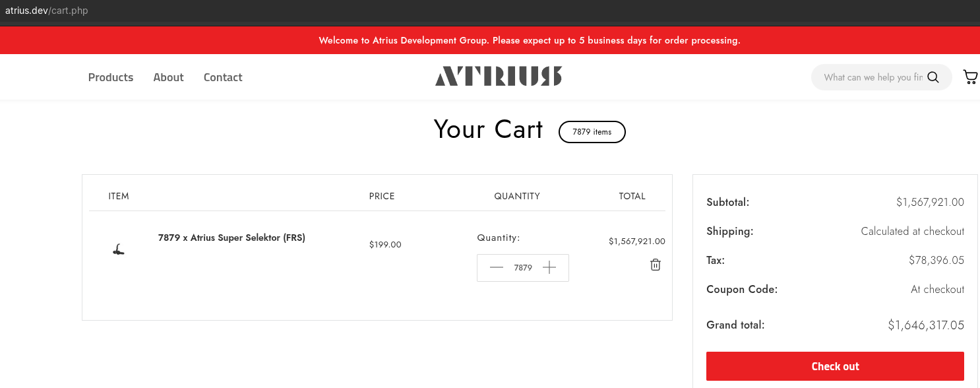
Task: Increase quantity with the plus button
Action: (x=549, y=267)
